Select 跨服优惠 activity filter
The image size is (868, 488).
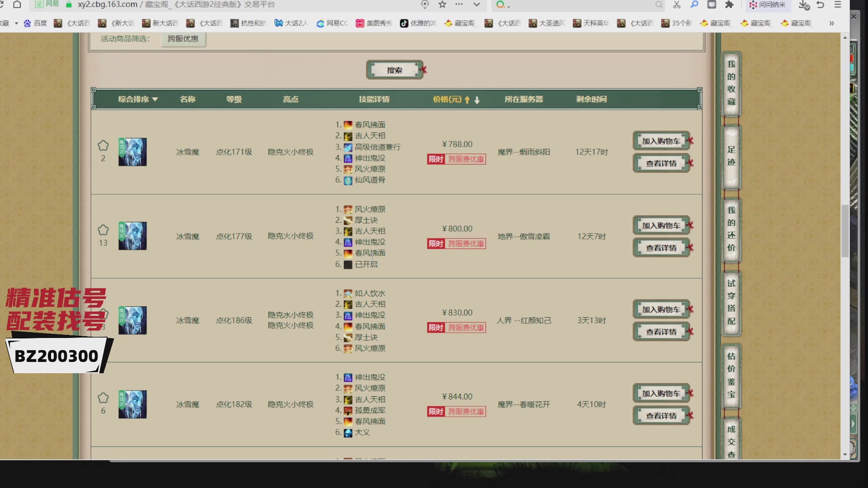[x=183, y=39]
